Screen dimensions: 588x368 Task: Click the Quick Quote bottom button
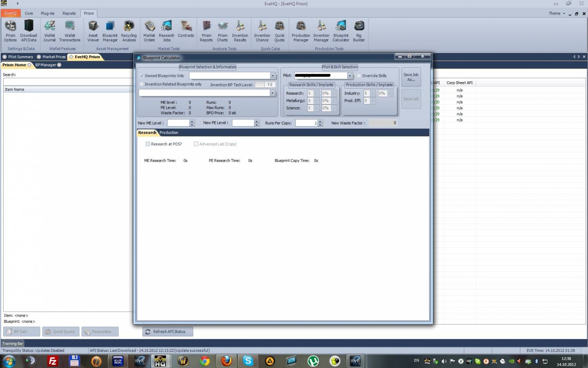(61, 331)
